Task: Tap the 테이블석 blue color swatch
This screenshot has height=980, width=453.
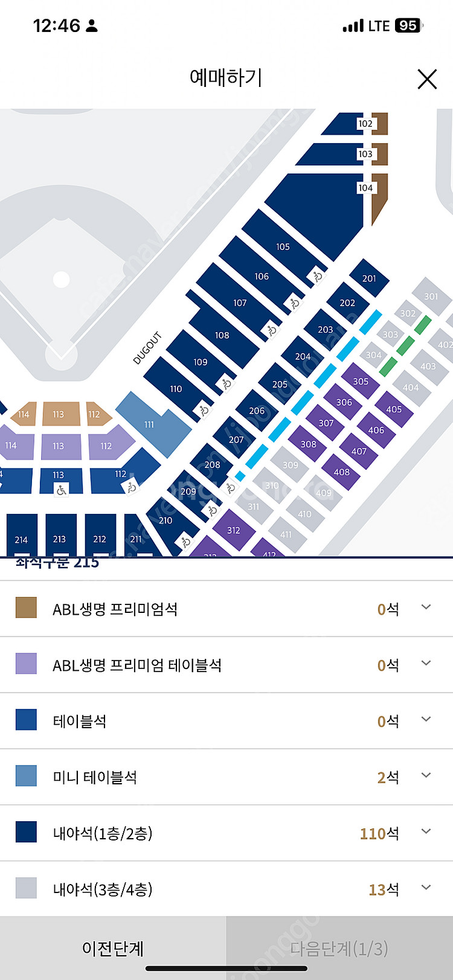Action: pos(26,720)
